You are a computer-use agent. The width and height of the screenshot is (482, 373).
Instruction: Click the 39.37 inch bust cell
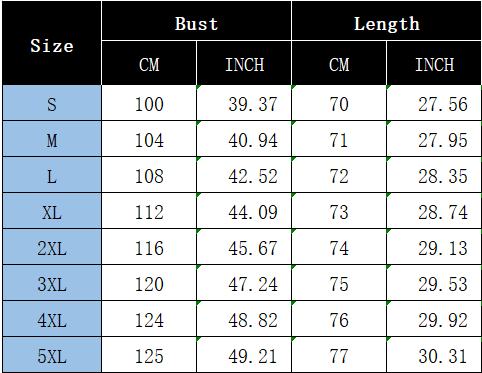pyautogui.click(x=244, y=103)
